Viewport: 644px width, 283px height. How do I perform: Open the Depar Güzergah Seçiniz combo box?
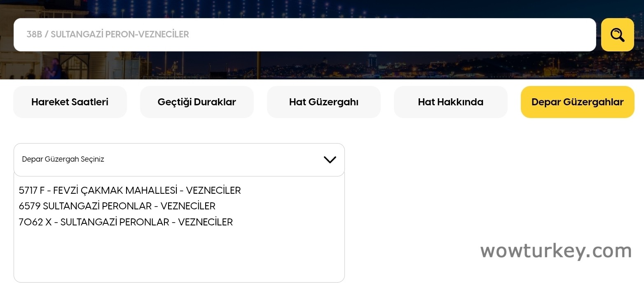(179, 160)
